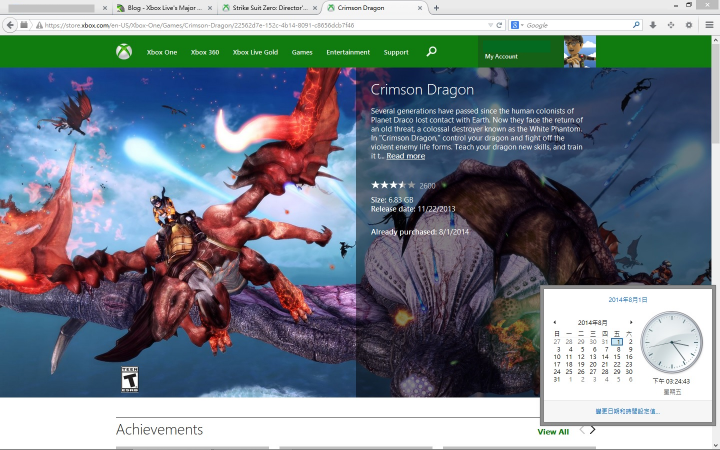Viewport: 720px width, 450px height.
Task: Select highlighted day 1 in the calendar
Action: 617,342
